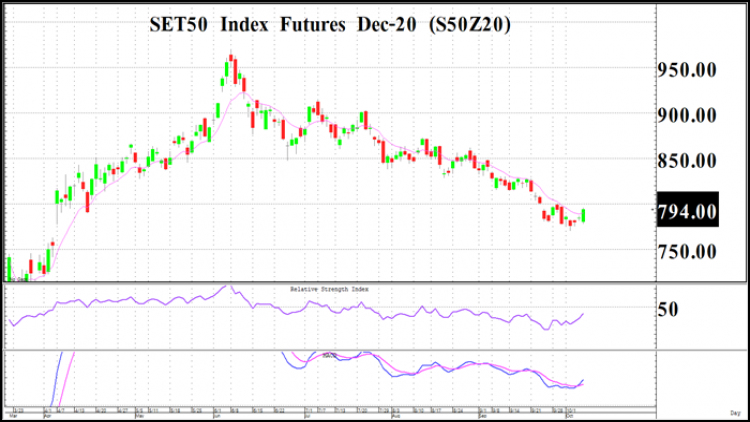Click the Day timeframe label

tap(735, 413)
